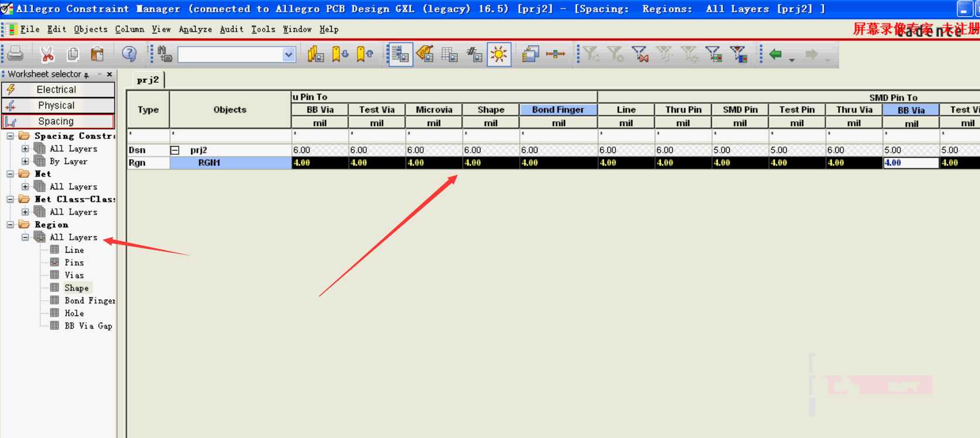Expand All Layers under Spacing Constraint Set
The height and width of the screenshot is (438, 980).
click(x=25, y=149)
